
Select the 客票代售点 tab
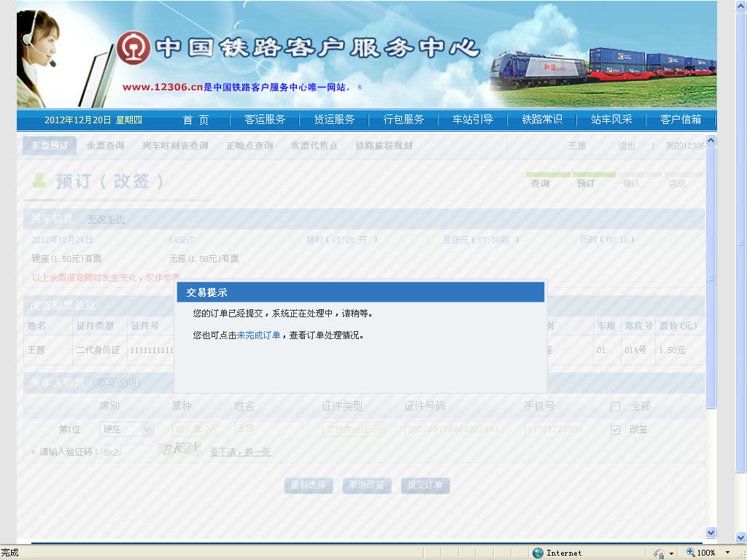click(314, 146)
